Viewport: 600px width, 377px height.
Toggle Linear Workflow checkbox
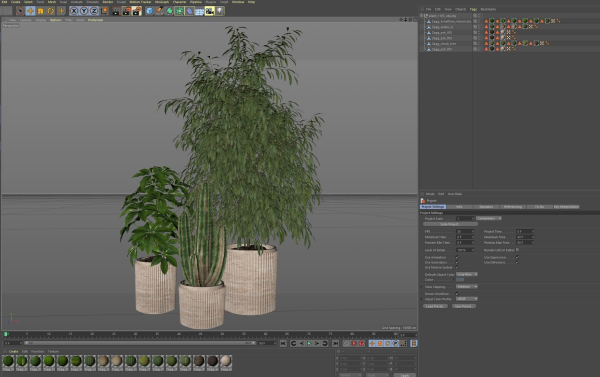pos(457,294)
